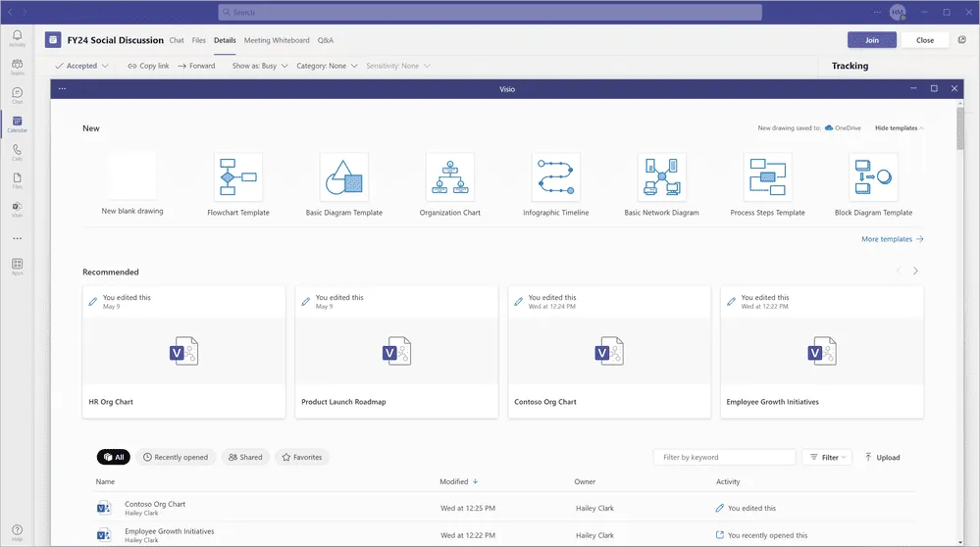Open the HR Org Chart recommended card
980x547 pixels.
tap(183, 352)
